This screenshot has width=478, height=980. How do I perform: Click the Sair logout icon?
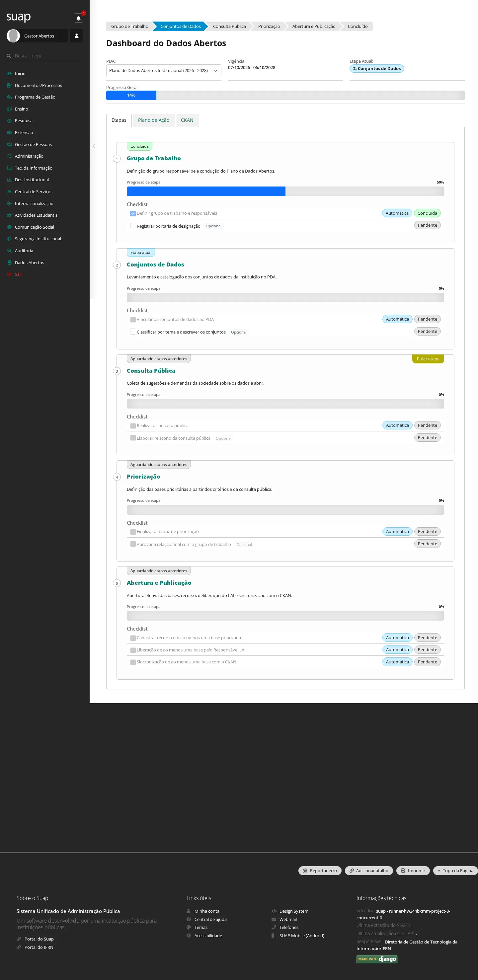click(x=10, y=274)
